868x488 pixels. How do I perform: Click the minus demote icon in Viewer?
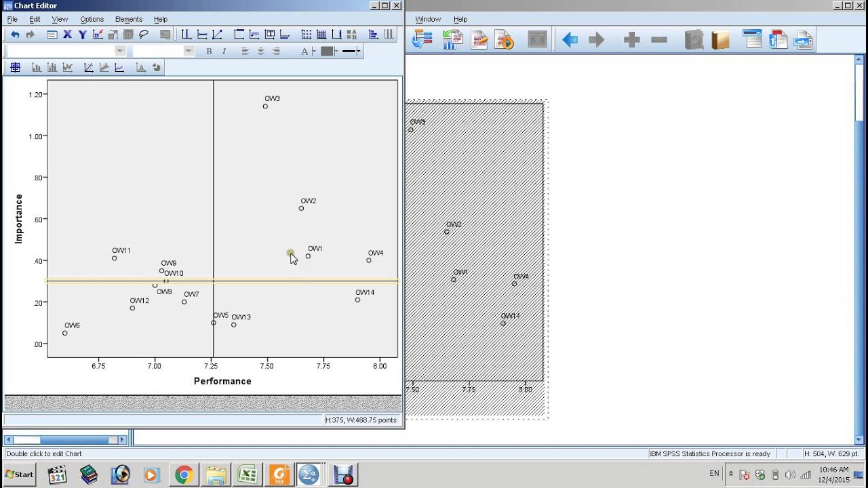659,40
